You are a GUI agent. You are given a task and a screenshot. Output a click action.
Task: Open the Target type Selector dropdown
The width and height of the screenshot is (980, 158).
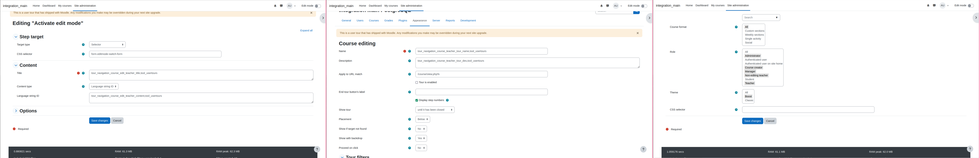[x=107, y=45]
